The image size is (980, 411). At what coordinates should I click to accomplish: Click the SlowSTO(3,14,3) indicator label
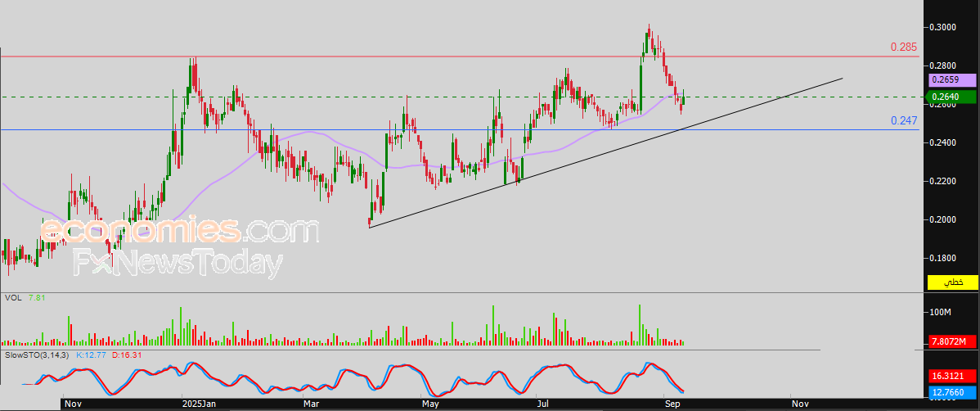point(38,355)
